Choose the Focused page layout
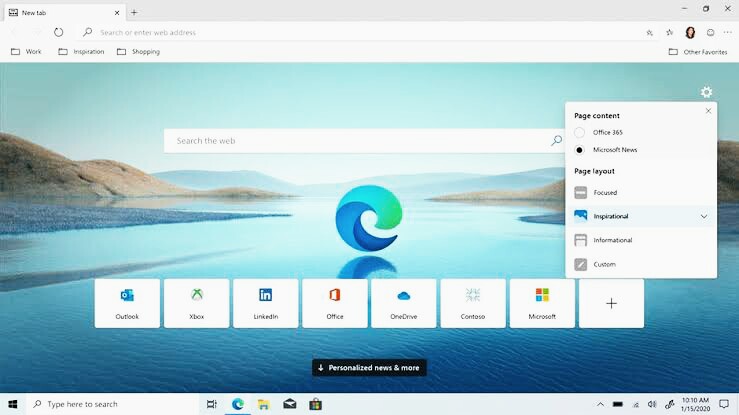This screenshot has width=739, height=415. [641, 192]
